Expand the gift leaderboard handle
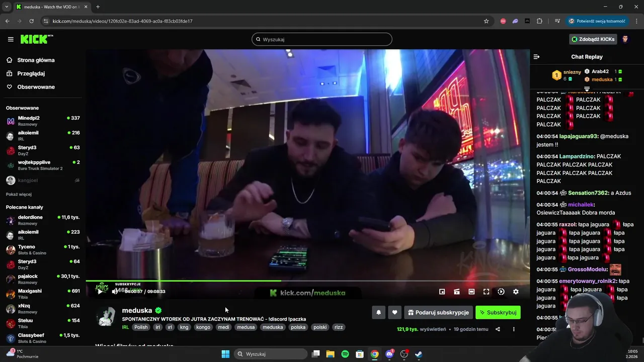 point(587,88)
